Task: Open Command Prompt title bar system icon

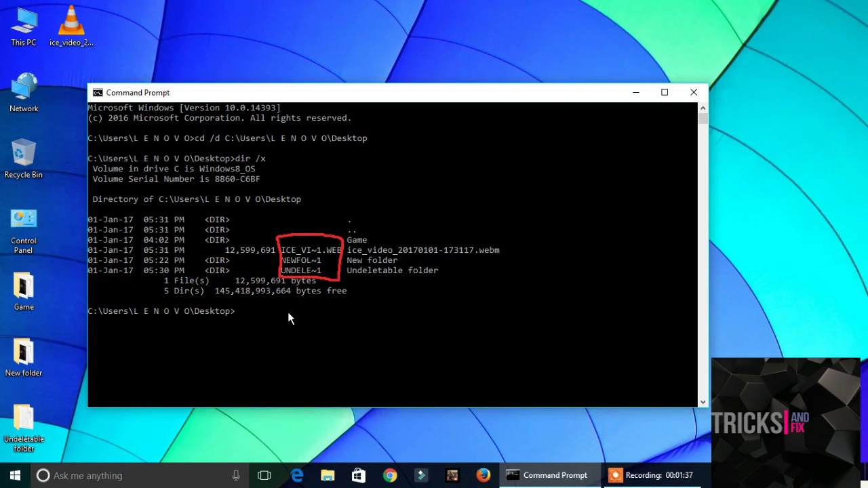Action: point(98,93)
